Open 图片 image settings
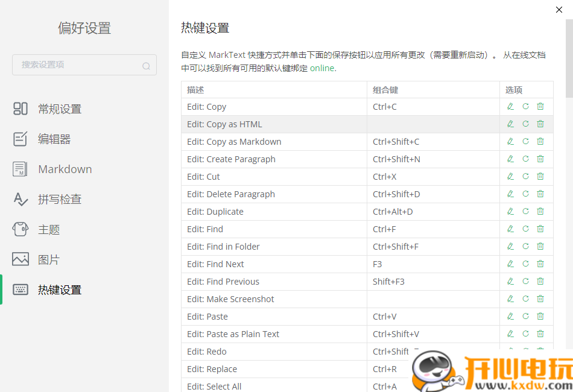This screenshot has height=392, width=573. coord(21,259)
